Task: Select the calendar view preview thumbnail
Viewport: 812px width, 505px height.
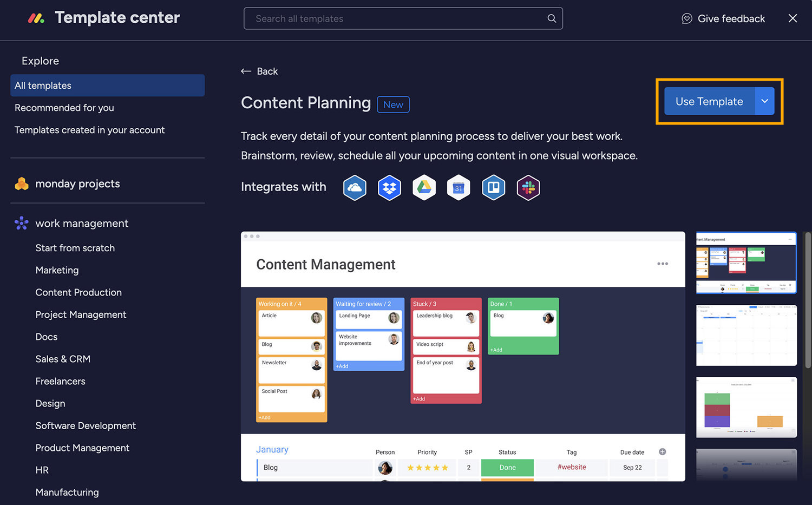Action: pos(746,335)
